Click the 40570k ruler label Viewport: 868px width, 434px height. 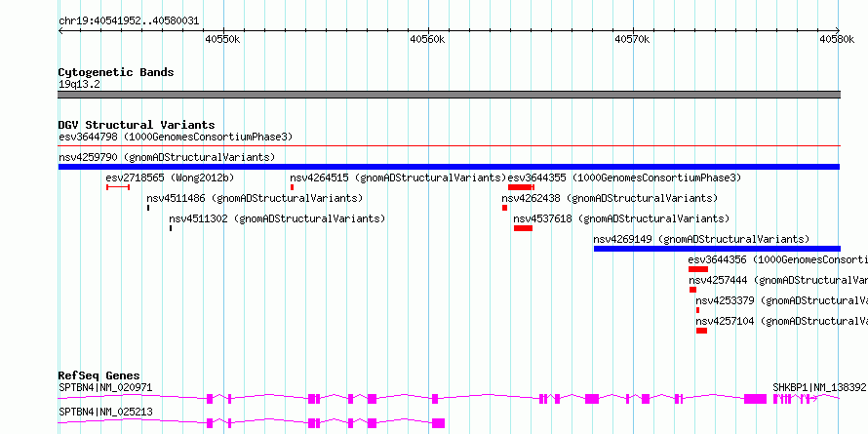click(x=632, y=39)
